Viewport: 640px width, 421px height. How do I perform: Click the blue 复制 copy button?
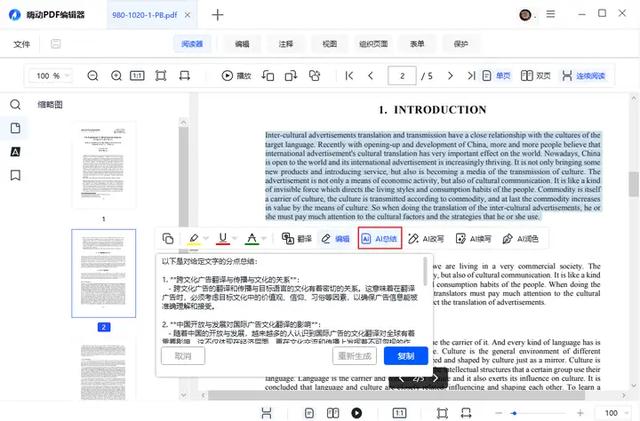click(406, 356)
